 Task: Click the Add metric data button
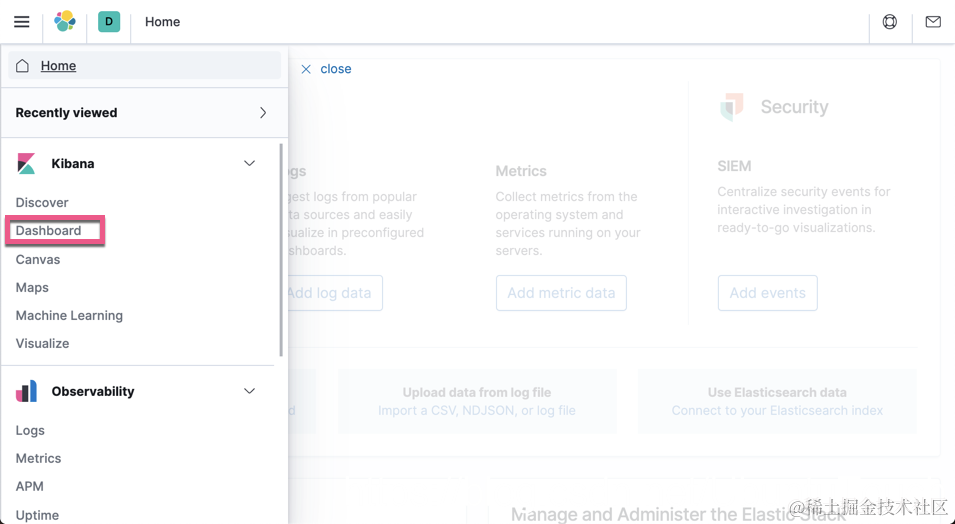point(561,293)
